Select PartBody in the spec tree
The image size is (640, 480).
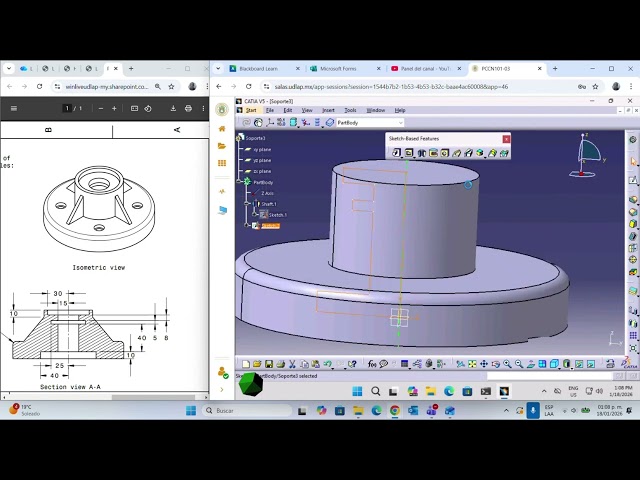click(263, 182)
